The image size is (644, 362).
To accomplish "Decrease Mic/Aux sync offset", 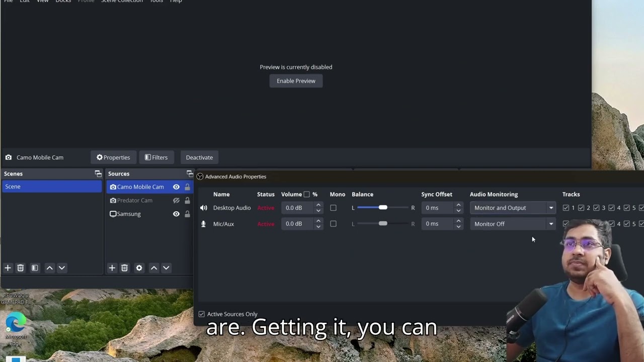I will pos(458,227).
